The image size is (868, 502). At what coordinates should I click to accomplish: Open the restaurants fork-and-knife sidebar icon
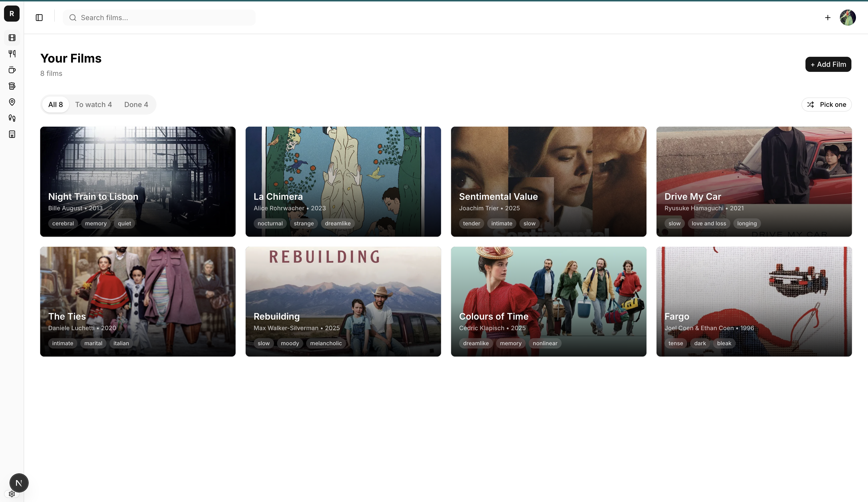(x=12, y=54)
